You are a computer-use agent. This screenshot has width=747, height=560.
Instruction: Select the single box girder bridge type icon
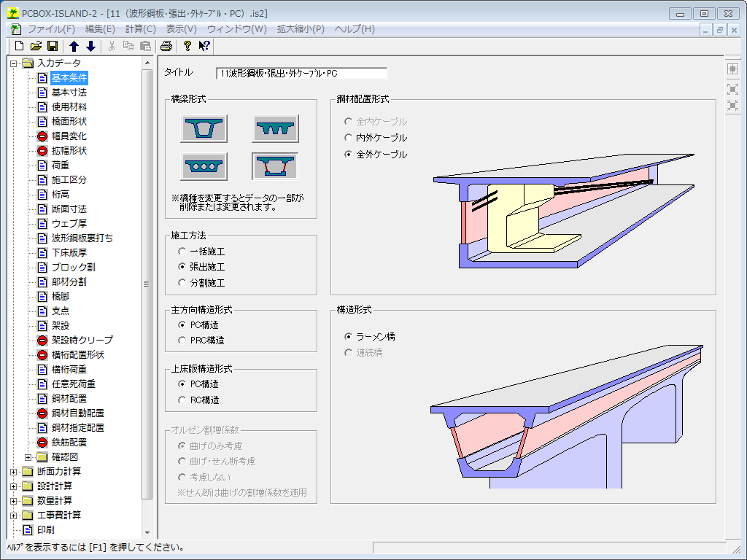coord(204,128)
